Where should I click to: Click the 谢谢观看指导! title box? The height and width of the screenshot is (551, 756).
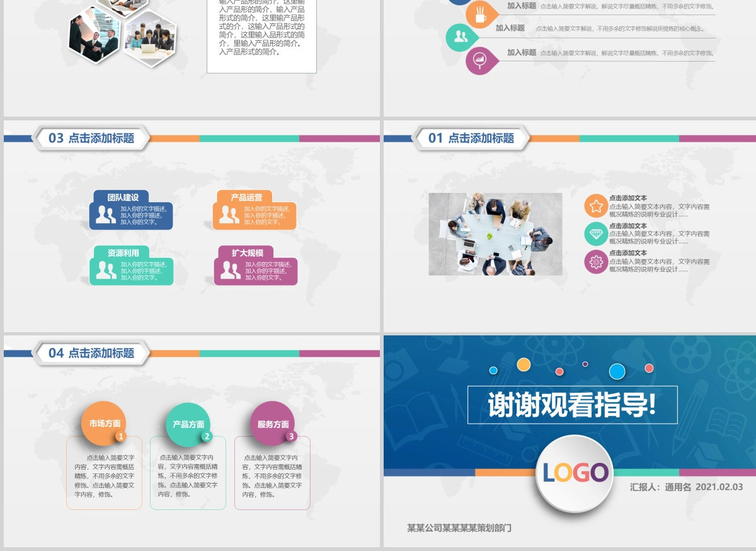572,405
